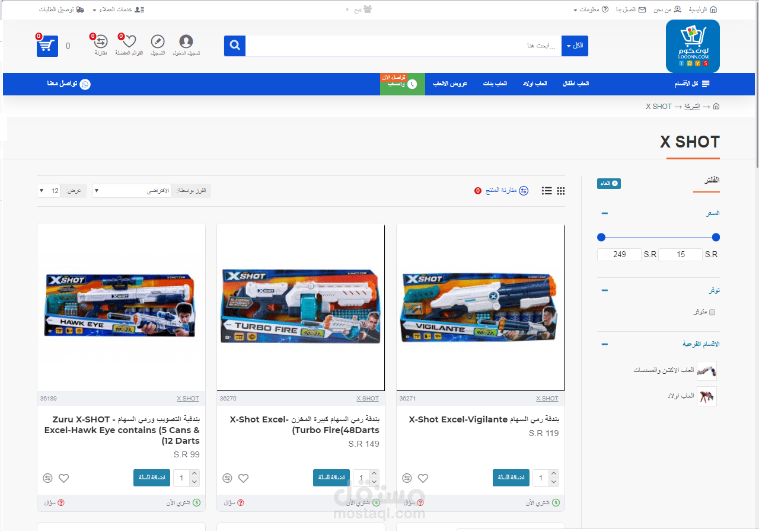Open the shopping cart icon

point(47,46)
